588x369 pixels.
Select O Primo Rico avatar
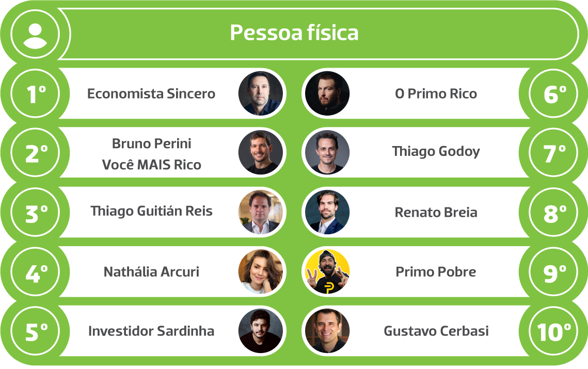pos(327,93)
